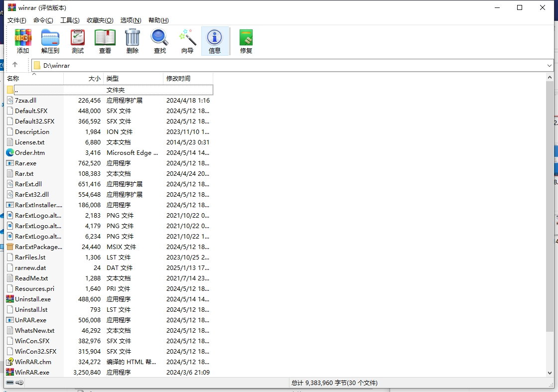Select the rarnew.dat file name
Image resolution: width=558 pixels, height=392 pixels.
click(30, 268)
